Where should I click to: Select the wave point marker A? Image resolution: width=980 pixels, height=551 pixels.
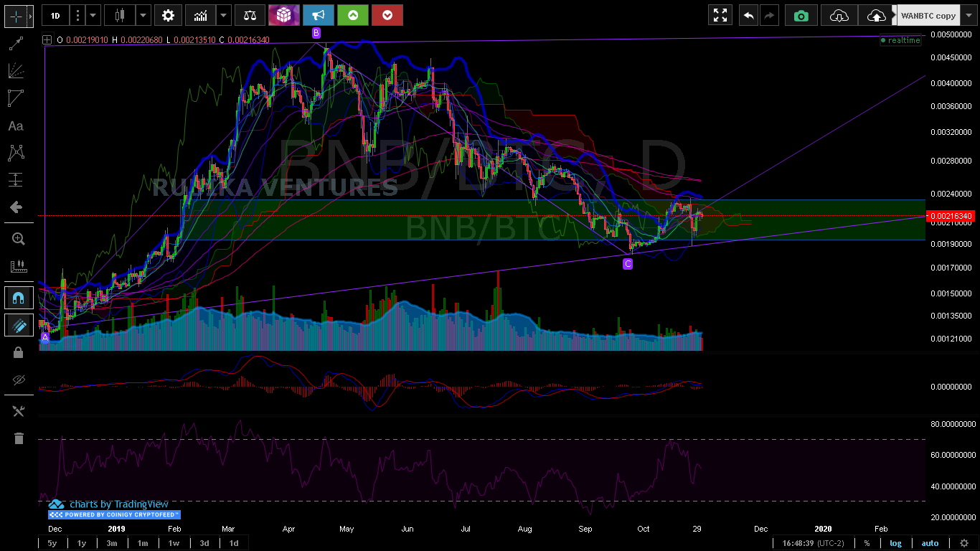coord(45,337)
